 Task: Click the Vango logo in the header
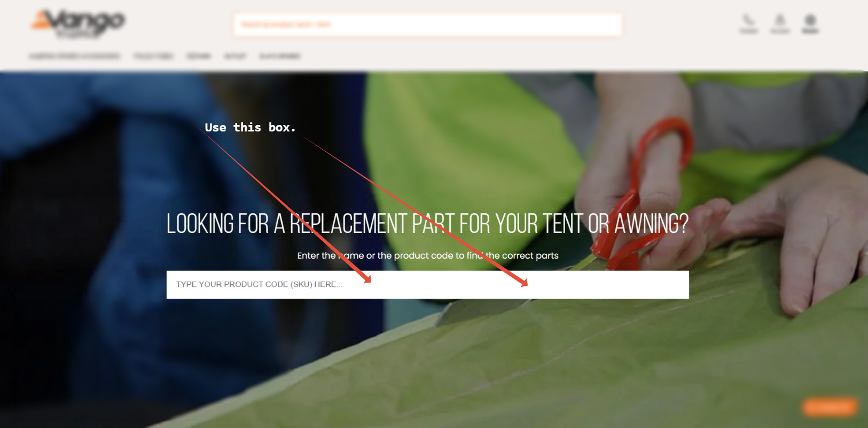click(78, 24)
